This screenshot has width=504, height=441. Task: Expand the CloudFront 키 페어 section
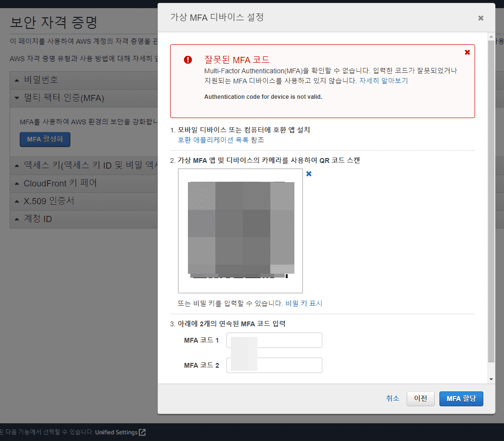[x=83, y=183]
